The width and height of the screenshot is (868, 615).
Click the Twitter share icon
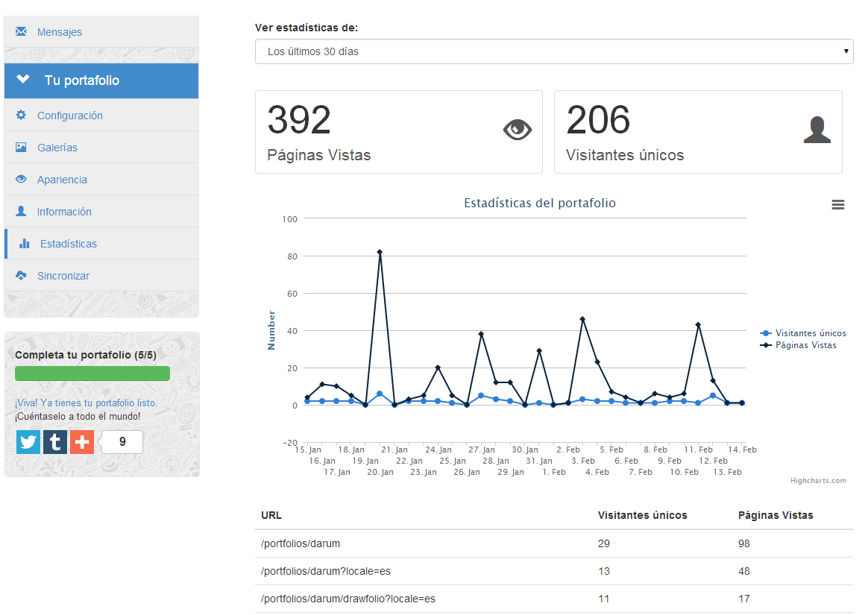coord(28,442)
